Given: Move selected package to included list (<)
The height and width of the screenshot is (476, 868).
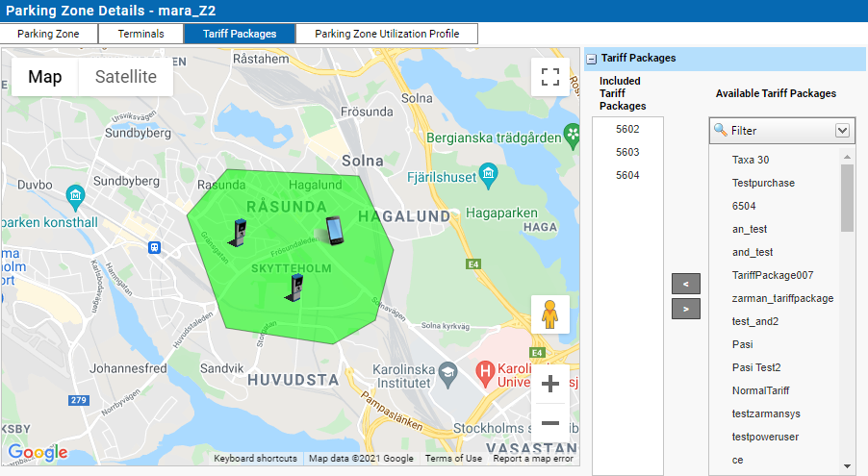Looking at the screenshot, I should [x=686, y=284].
